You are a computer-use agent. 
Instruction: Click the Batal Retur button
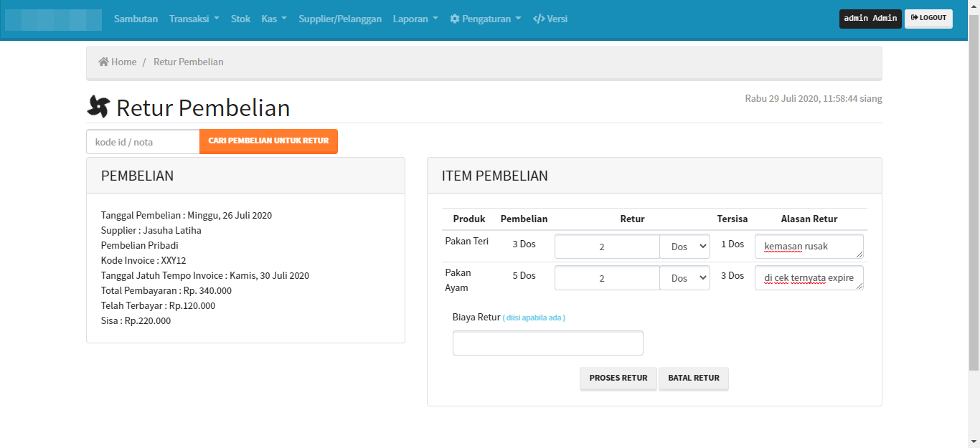pyautogui.click(x=693, y=378)
